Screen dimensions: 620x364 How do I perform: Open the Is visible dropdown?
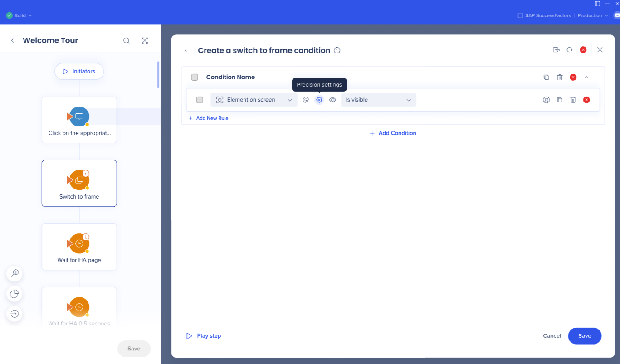coord(378,100)
